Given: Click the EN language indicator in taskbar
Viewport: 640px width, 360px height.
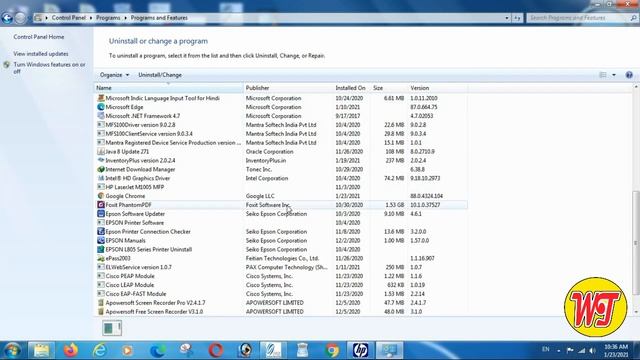Looking at the screenshot, I should pyautogui.click(x=545, y=349).
